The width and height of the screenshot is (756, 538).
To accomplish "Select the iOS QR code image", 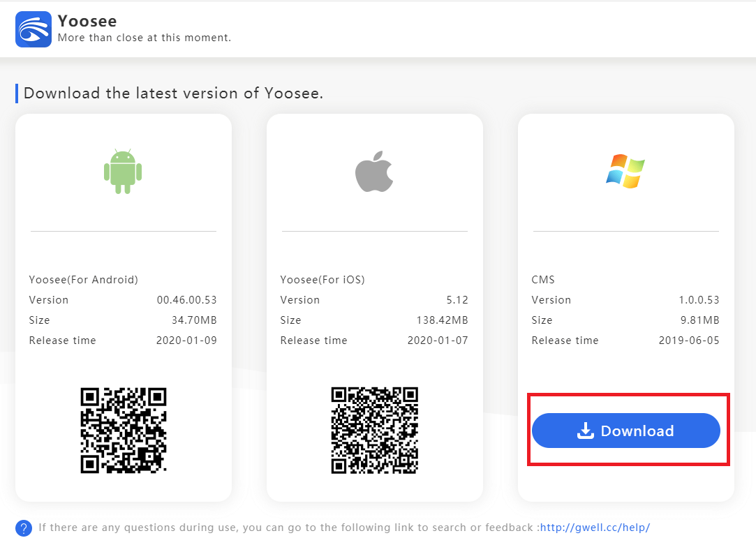I will (375, 430).
